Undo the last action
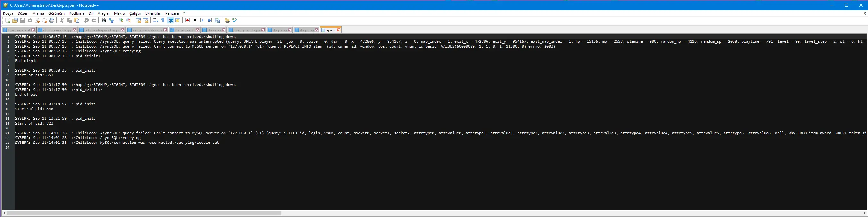 [x=86, y=21]
